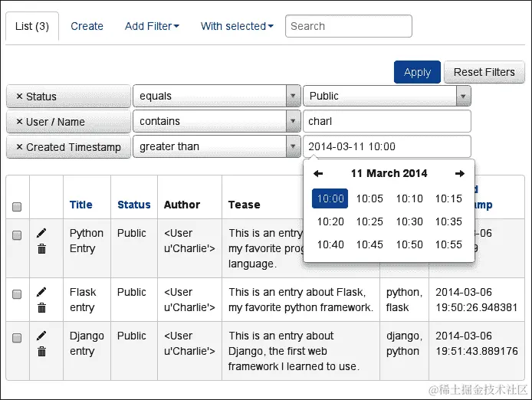Check the Flask entry row checkbox
Screen dimensions: 532x400
pyautogui.click(x=17, y=294)
